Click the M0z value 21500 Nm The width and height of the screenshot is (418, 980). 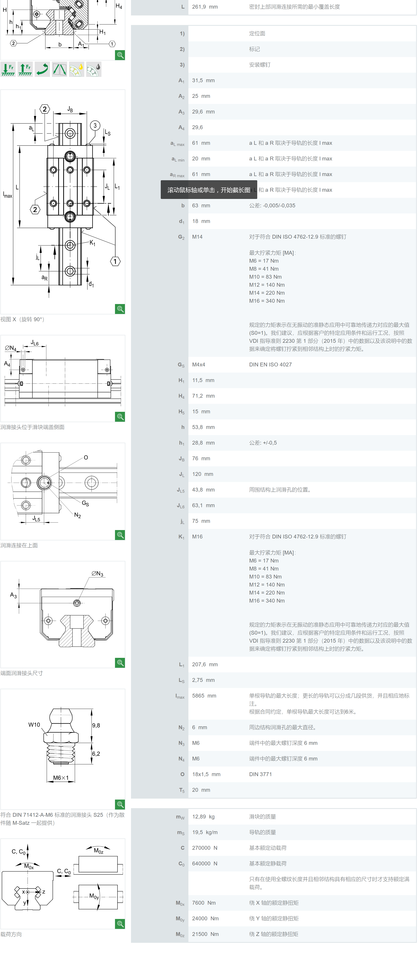coord(205,934)
